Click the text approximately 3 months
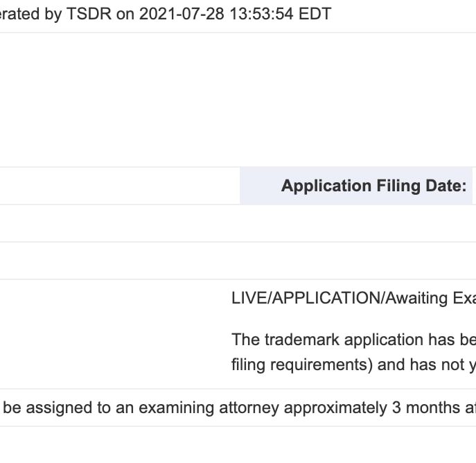Viewport: 476px width, 463px height. tap(372, 408)
